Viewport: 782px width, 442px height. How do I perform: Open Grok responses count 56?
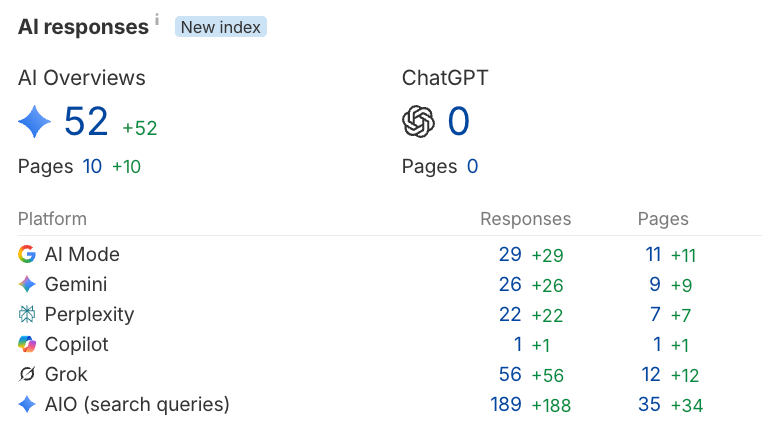click(510, 374)
